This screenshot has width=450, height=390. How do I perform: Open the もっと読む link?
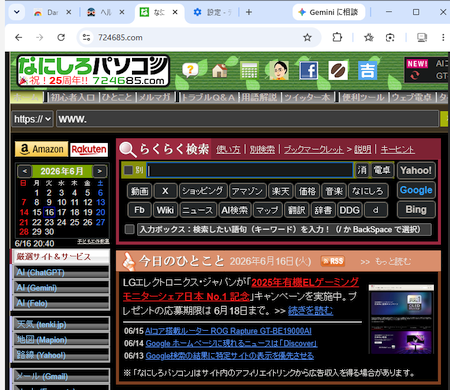(x=393, y=261)
